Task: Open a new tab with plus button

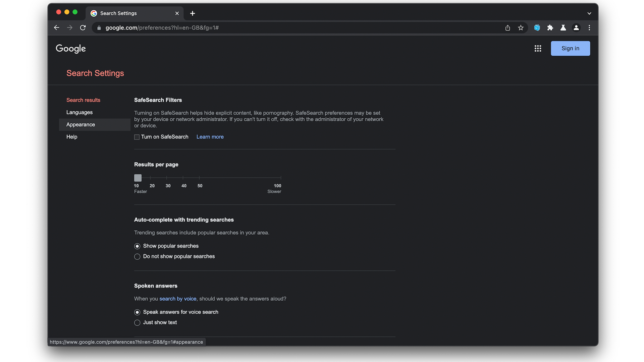Action: click(193, 13)
